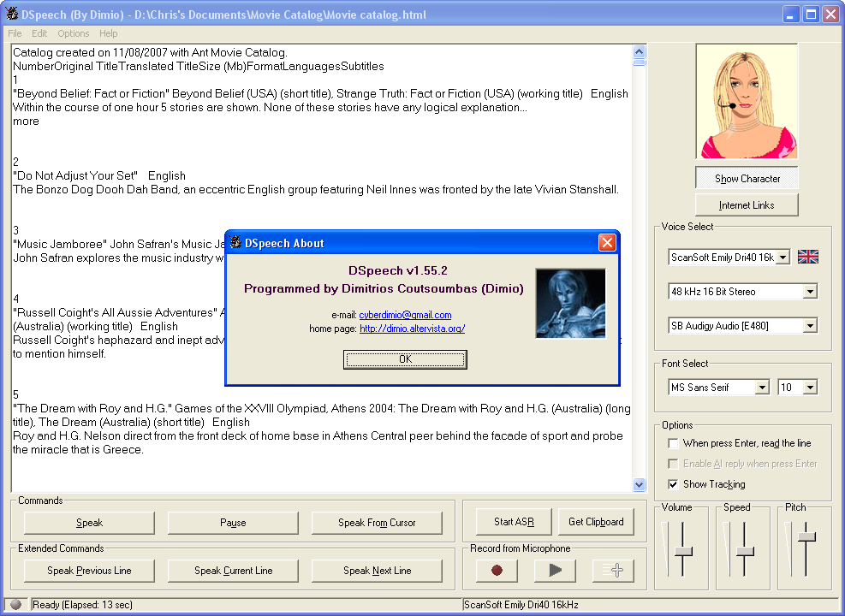Click the 'Ready (Elapsed: 13 sec)' status text
This screenshot has height=616, width=845.
coord(82,605)
